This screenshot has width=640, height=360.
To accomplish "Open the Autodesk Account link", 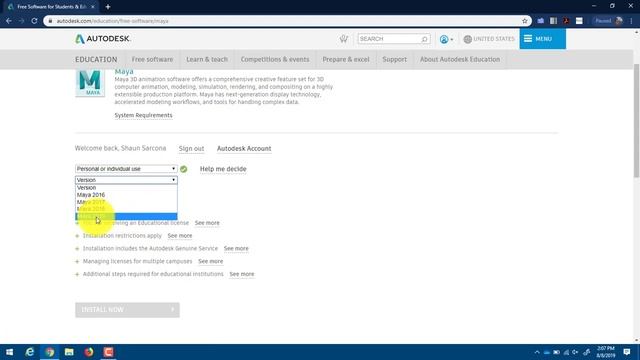I will point(244,149).
